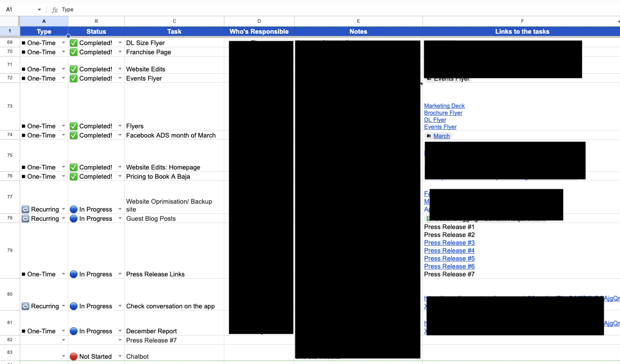This screenshot has height=364, width=620.
Task: Open the March folder chip link
Action: 441,136
